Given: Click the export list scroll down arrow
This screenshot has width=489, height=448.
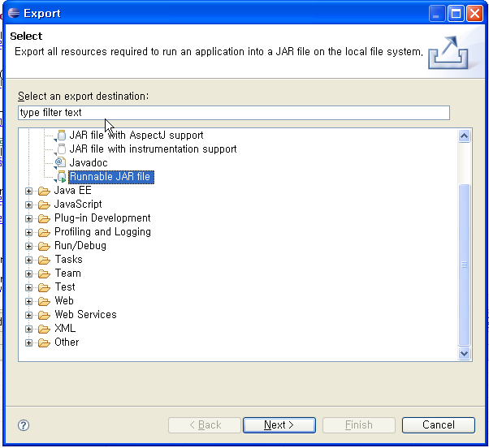Looking at the screenshot, I should 464,353.
